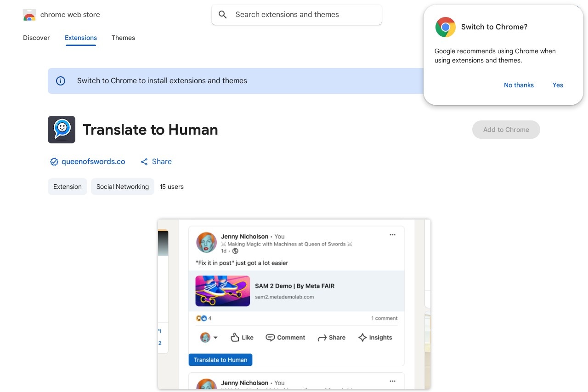Click the globe visibility icon in post
This screenshot has width=588, height=392.
(x=235, y=251)
